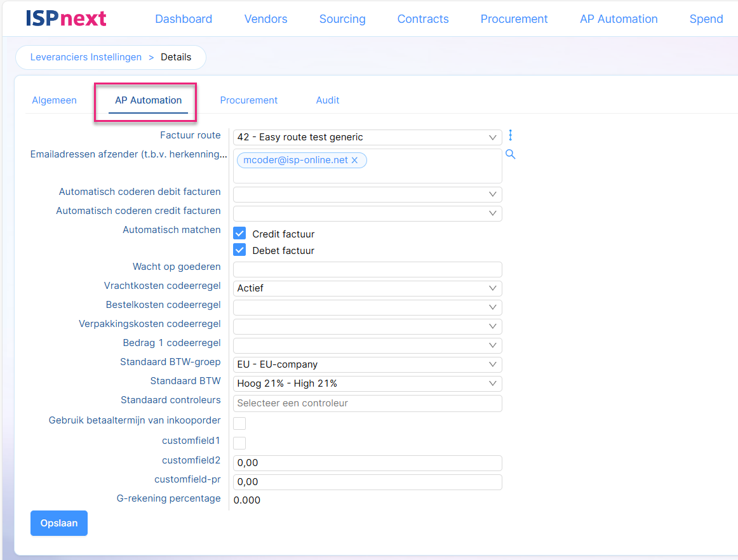Viewport: 738px width, 560px height.
Task: Uncheck the Debet factuur checkbox
Action: point(239,250)
